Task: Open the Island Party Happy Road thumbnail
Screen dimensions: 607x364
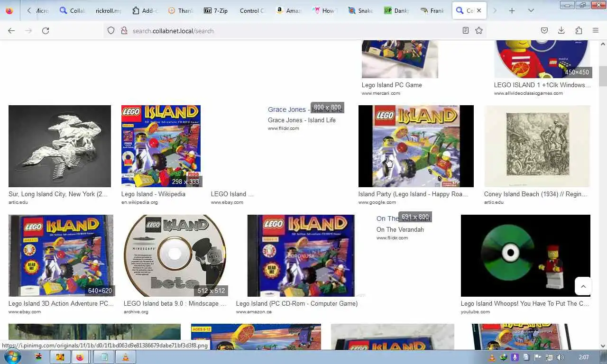Action: pyautogui.click(x=416, y=146)
